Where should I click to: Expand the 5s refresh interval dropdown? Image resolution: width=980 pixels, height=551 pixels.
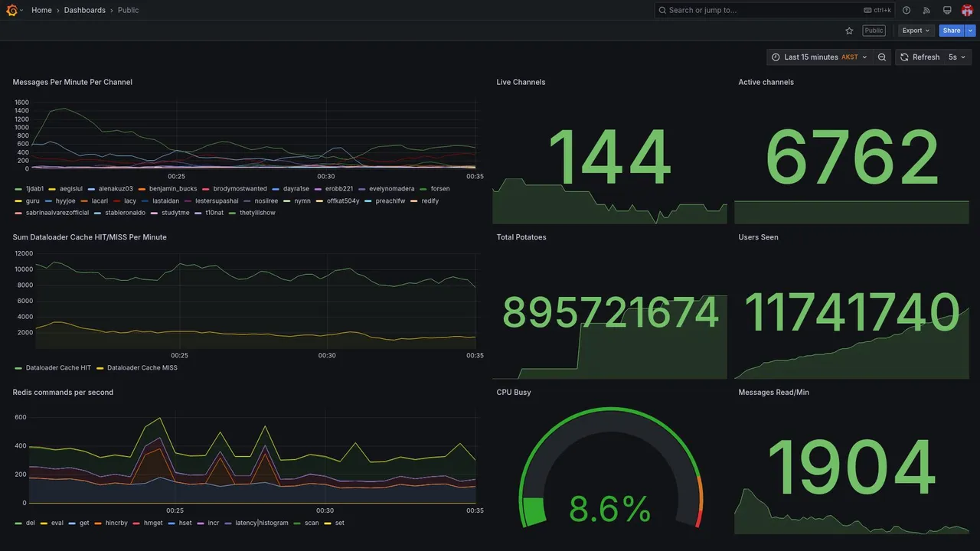pos(958,57)
